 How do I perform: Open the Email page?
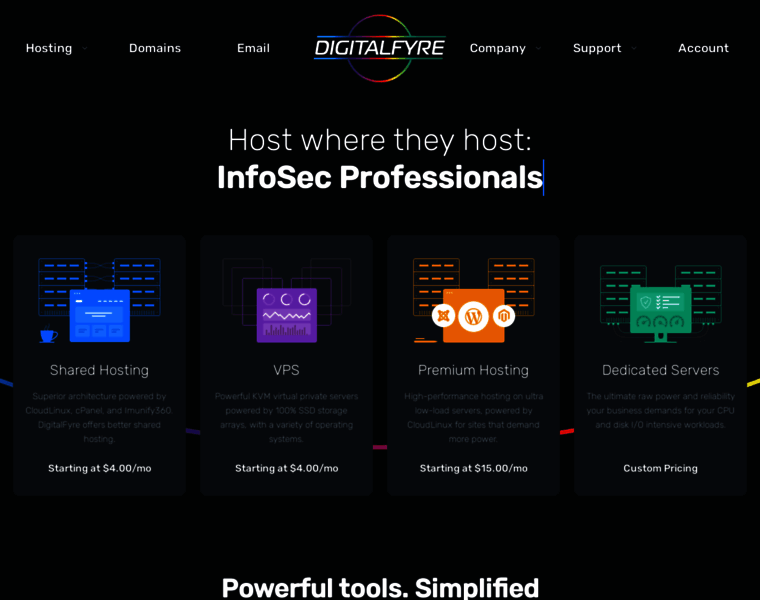coord(253,48)
